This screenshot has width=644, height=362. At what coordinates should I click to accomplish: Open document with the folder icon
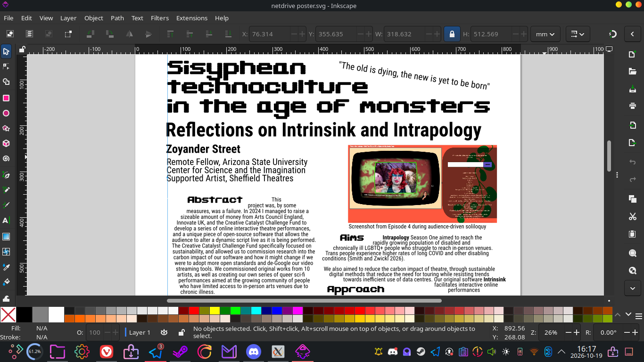point(632,72)
